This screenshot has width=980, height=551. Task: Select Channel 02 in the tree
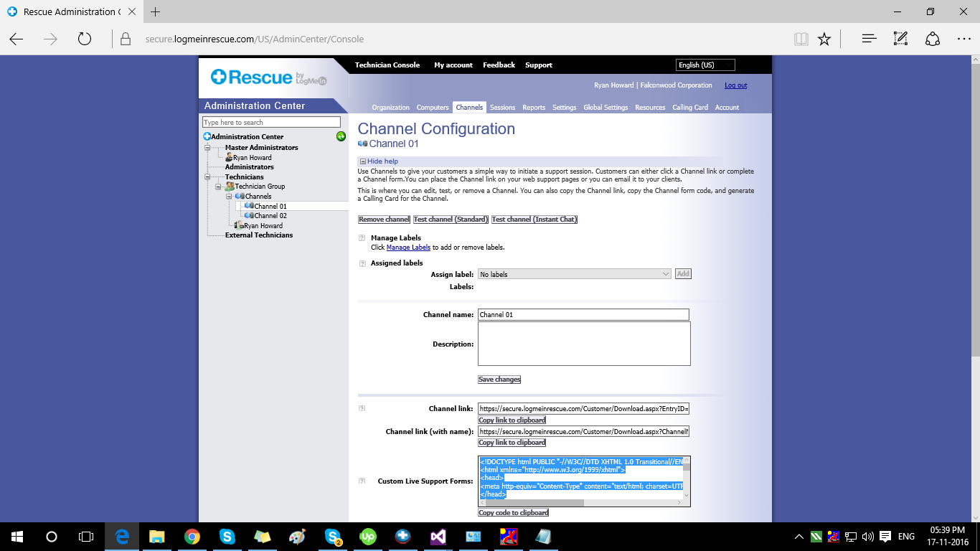270,216
